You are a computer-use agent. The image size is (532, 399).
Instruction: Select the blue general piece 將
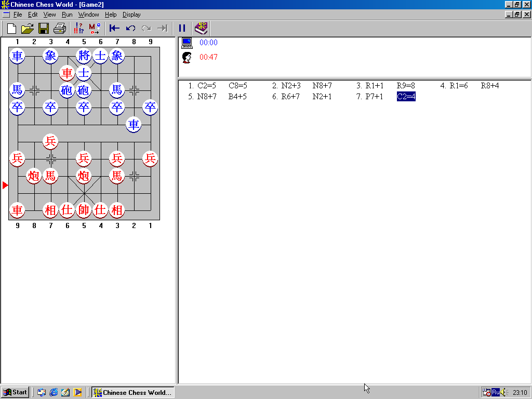click(x=84, y=56)
